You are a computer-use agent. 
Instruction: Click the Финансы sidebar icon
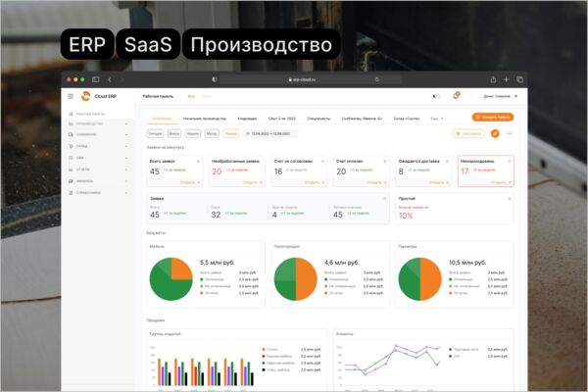pos(71,180)
